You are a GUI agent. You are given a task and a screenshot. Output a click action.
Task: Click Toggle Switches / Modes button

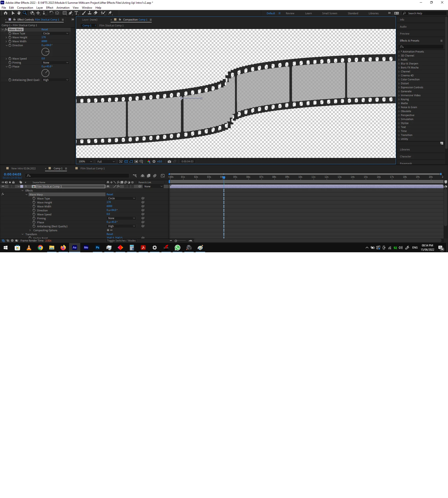tap(121, 241)
